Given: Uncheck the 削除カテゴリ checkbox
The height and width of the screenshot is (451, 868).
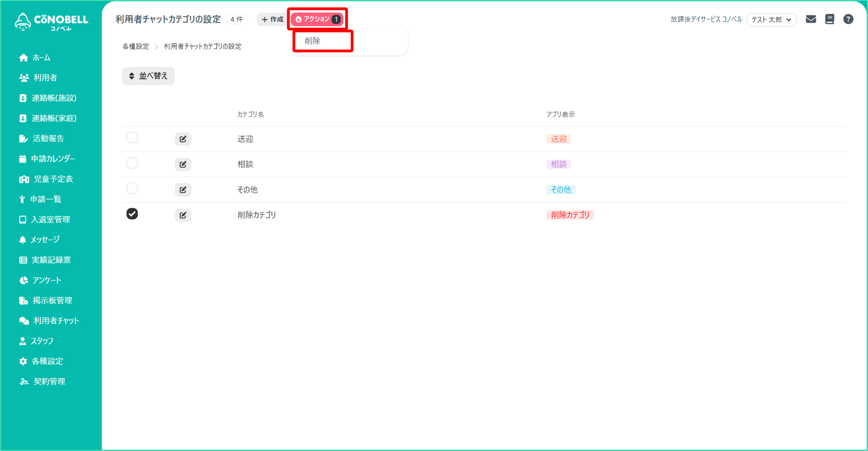Looking at the screenshot, I should point(132,214).
